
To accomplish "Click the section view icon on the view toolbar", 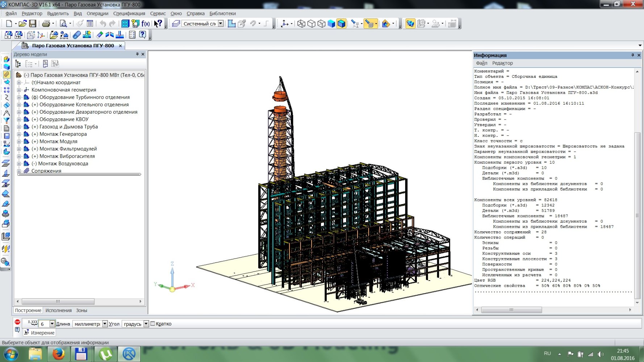I will [386, 24].
